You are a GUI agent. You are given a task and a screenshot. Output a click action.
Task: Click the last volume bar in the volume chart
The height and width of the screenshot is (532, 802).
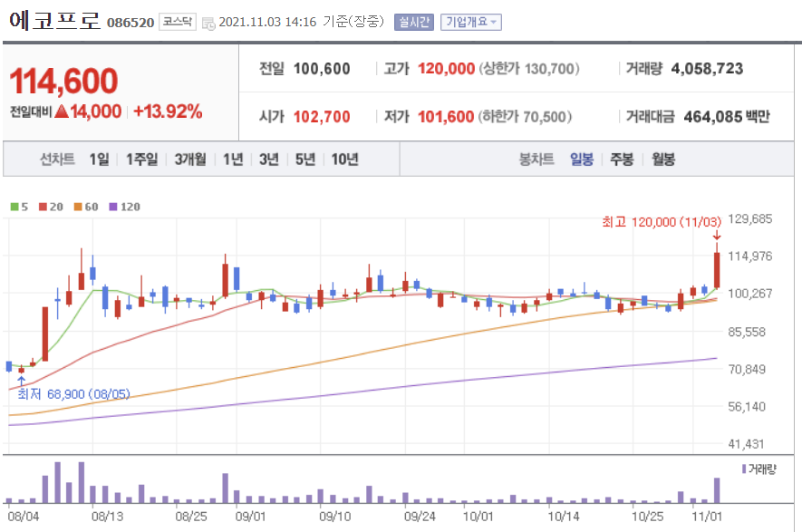point(717,490)
